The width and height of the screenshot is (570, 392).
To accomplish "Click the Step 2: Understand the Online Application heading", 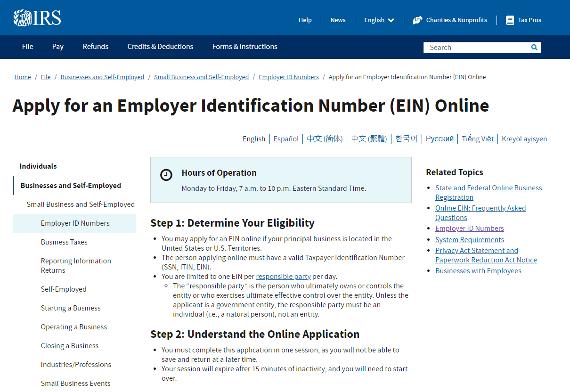I will click(x=255, y=334).
